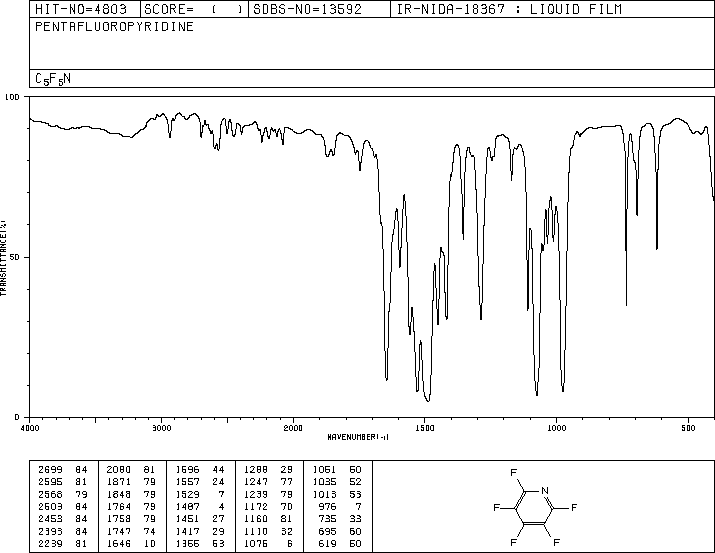Click the 1000 wavenumber axis label

tap(556, 428)
